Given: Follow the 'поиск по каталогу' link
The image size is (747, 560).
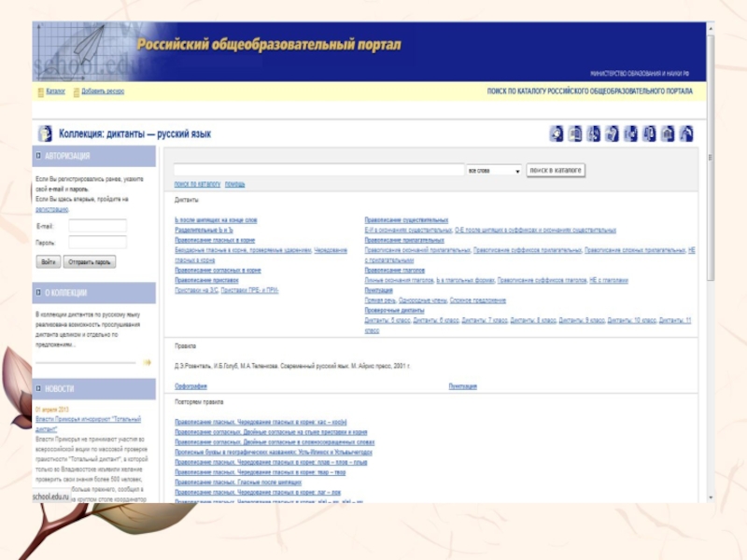Looking at the screenshot, I should pos(197,184).
